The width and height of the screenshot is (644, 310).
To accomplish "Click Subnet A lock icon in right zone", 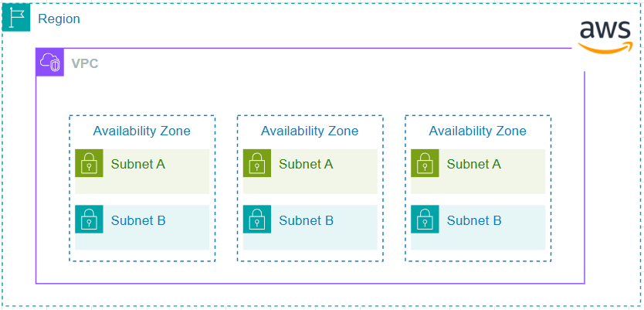I will [x=425, y=164].
